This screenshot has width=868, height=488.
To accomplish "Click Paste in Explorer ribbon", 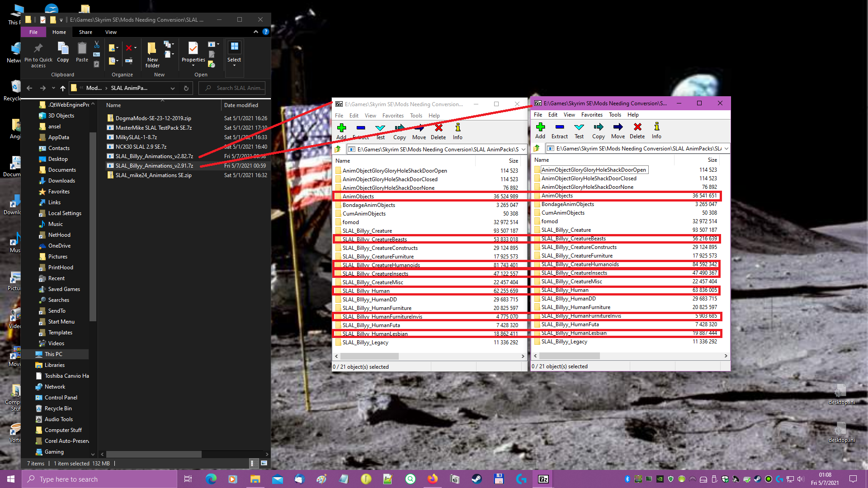I will point(82,52).
